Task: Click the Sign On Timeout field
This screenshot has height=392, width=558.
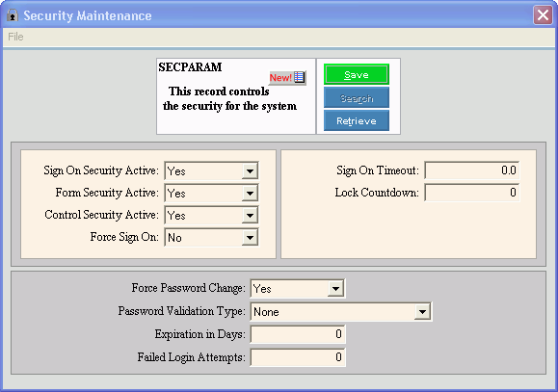Action: tap(472, 170)
